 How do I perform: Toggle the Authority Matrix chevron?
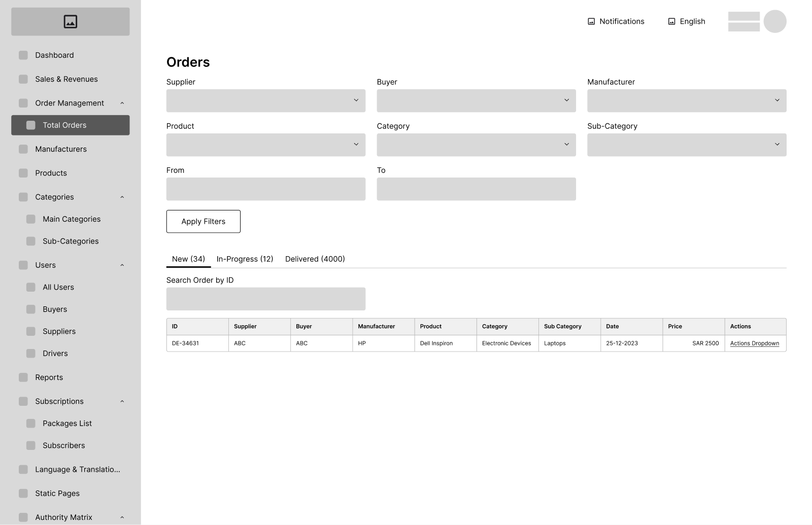122,517
